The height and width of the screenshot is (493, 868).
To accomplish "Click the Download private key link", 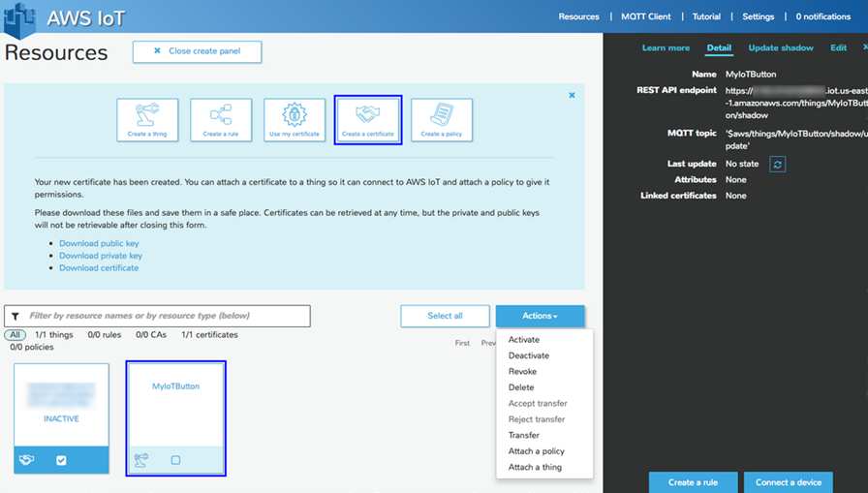I will tap(101, 256).
